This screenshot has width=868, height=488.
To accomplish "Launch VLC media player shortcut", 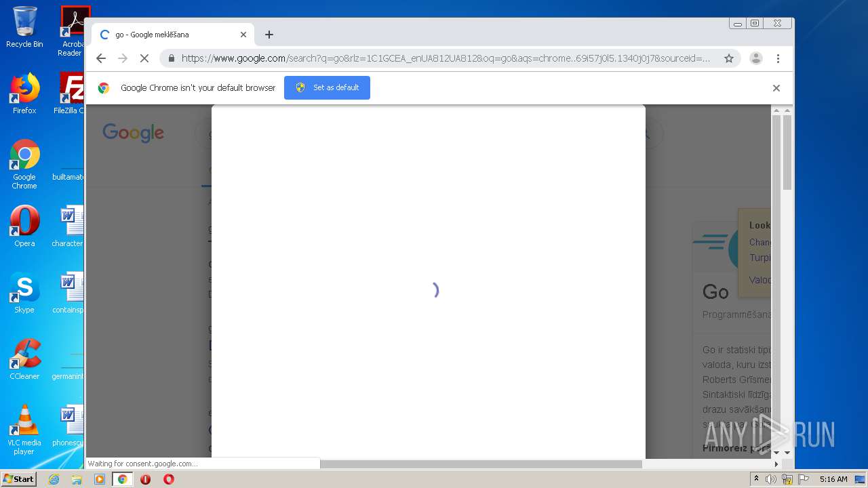I will pyautogui.click(x=24, y=430).
